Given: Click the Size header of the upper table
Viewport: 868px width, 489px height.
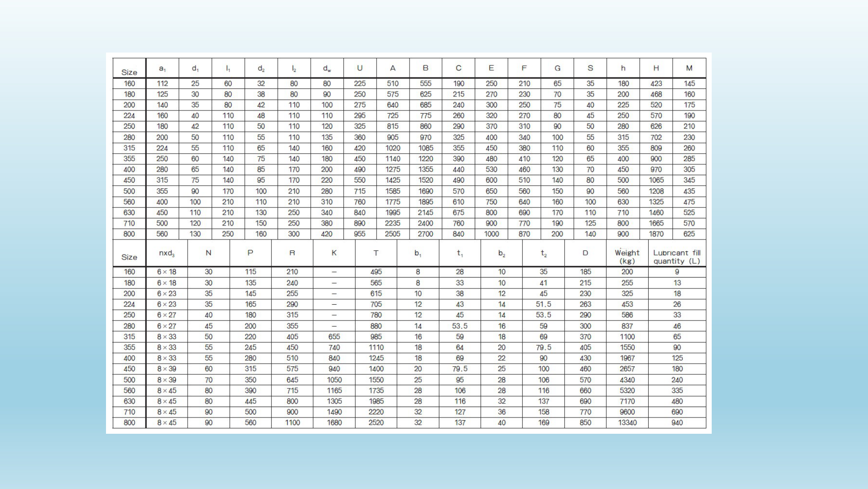Looking at the screenshot, I should click(x=129, y=72).
